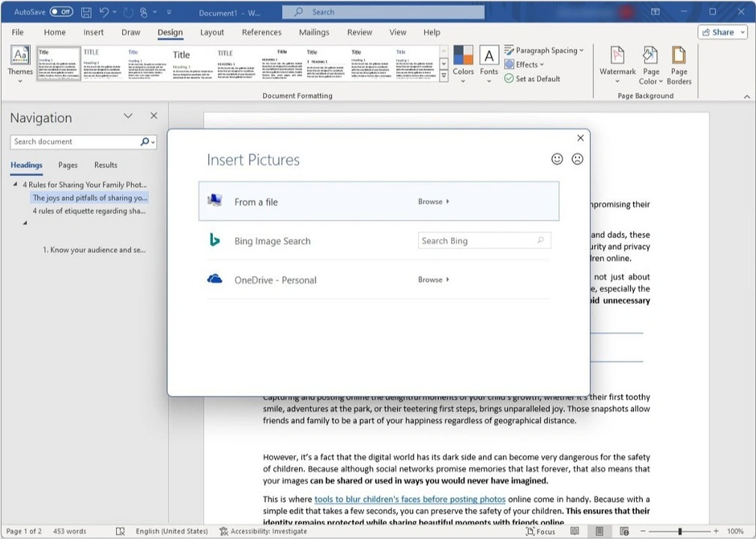Click Browse next to From a file
Viewport: 756px width, 539px height.
coord(433,201)
